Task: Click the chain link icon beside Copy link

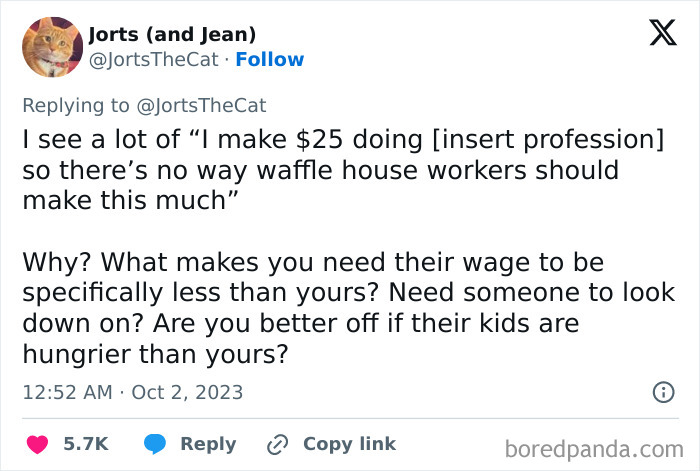Action: click(277, 445)
